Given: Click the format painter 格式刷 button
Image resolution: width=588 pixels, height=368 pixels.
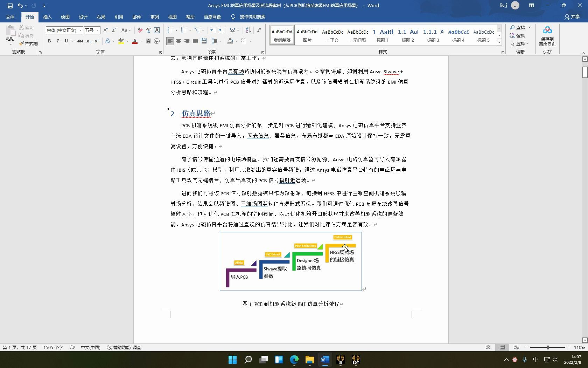Looking at the screenshot, I should click(28, 43).
